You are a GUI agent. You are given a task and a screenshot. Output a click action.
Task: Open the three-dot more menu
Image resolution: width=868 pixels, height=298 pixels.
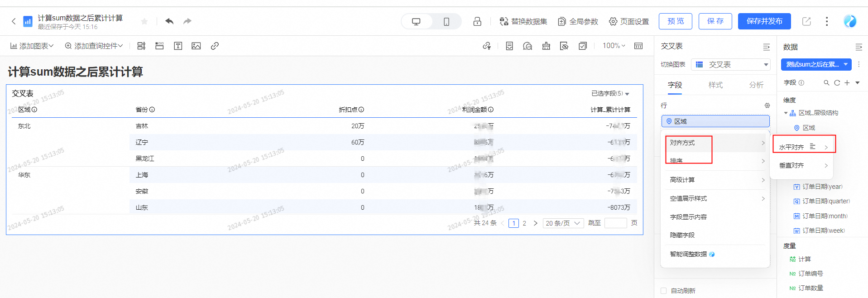pyautogui.click(x=826, y=21)
